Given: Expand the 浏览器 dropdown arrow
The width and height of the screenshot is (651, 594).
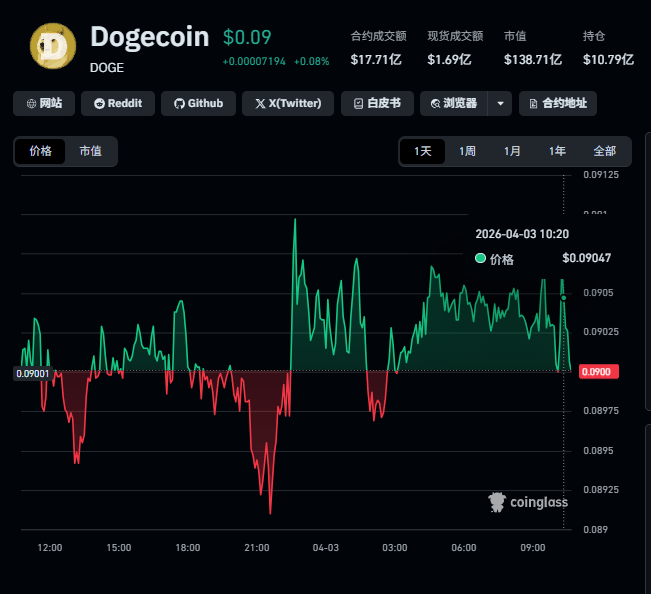Looking at the screenshot, I should point(501,103).
